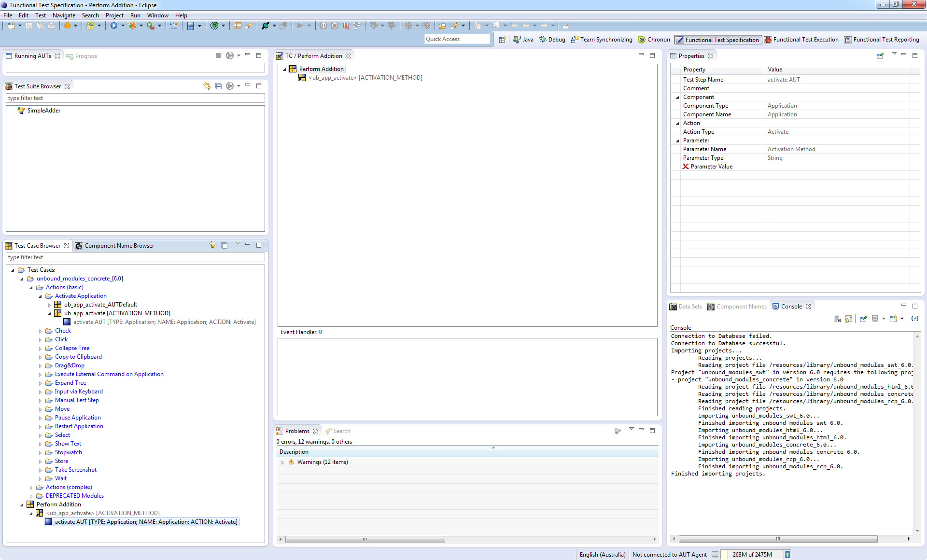Image resolution: width=927 pixels, height=560 pixels.
Task: Expand the Check folder
Action: [40, 331]
